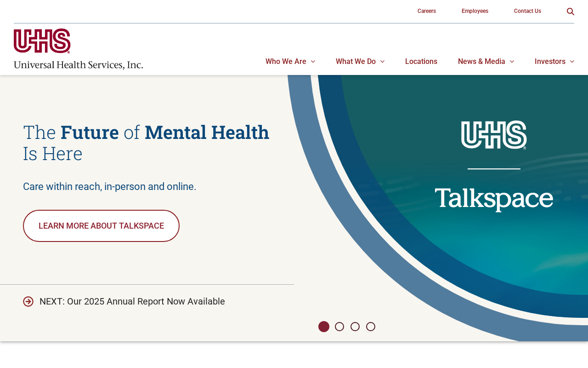This screenshot has width=588, height=368.
Task: Open the Employees link
Action: [x=475, y=11]
